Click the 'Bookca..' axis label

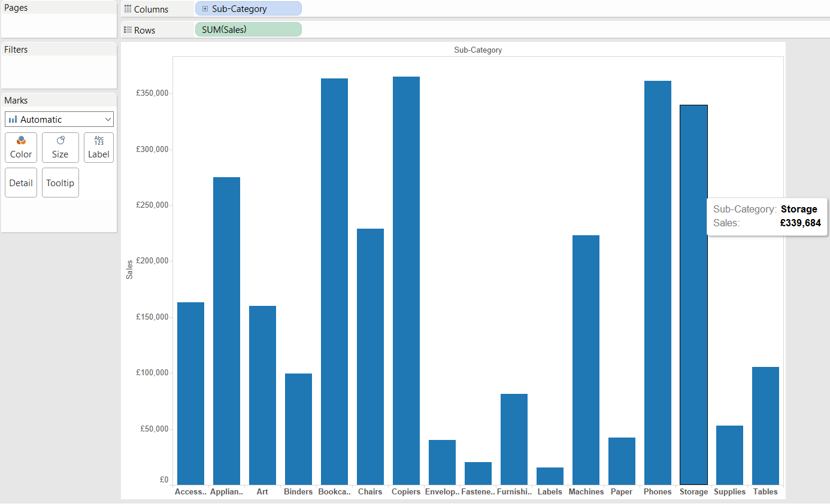pyautogui.click(x=334, y=491)
